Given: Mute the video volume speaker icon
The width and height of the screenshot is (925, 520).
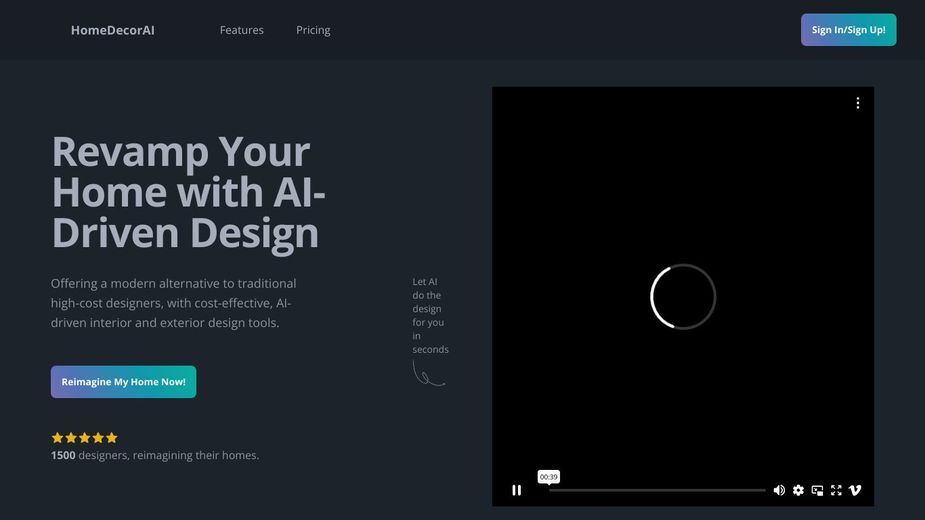Looking at the screenshot, I should (779, 490).
